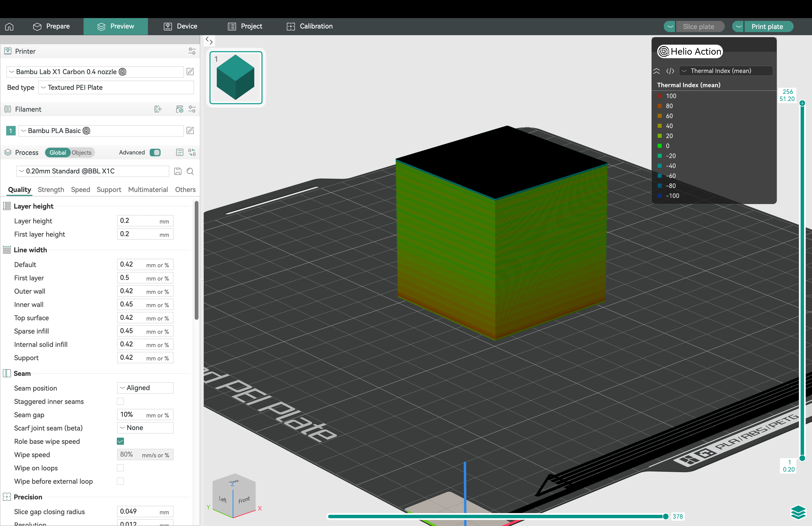Open the Calibration tab
The image size is (812, 526).
coord(309,26)
